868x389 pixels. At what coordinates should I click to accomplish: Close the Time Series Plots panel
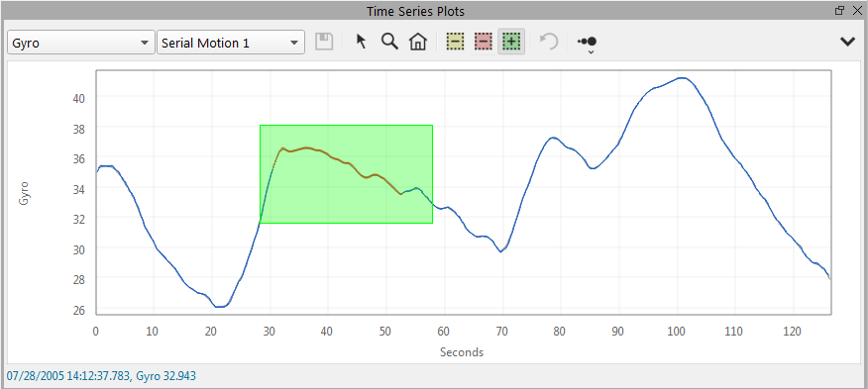(856, 10)
